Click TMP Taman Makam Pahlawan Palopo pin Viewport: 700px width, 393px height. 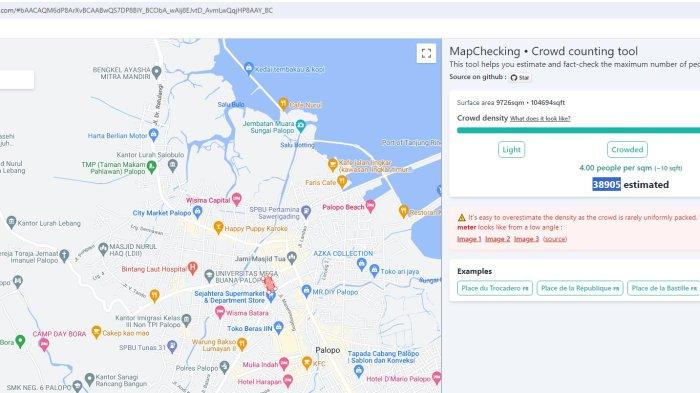click(152, 167)
